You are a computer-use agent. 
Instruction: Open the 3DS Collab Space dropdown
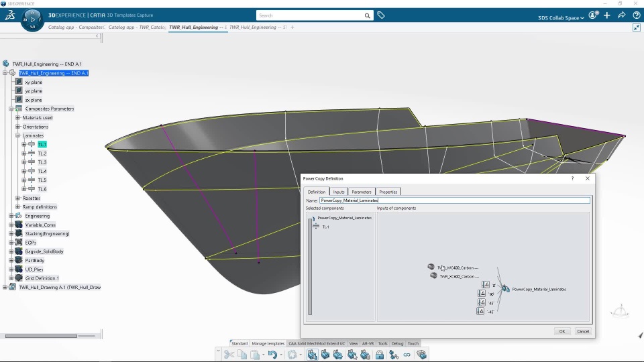pos(561,17)
